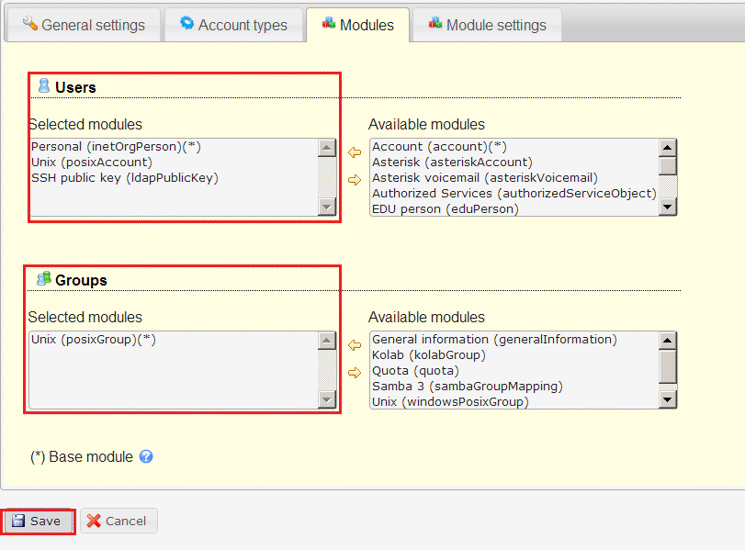Select EDU person (eduPerson) module
Viewport: 745px width, 550px height.
tap(445, 209)
